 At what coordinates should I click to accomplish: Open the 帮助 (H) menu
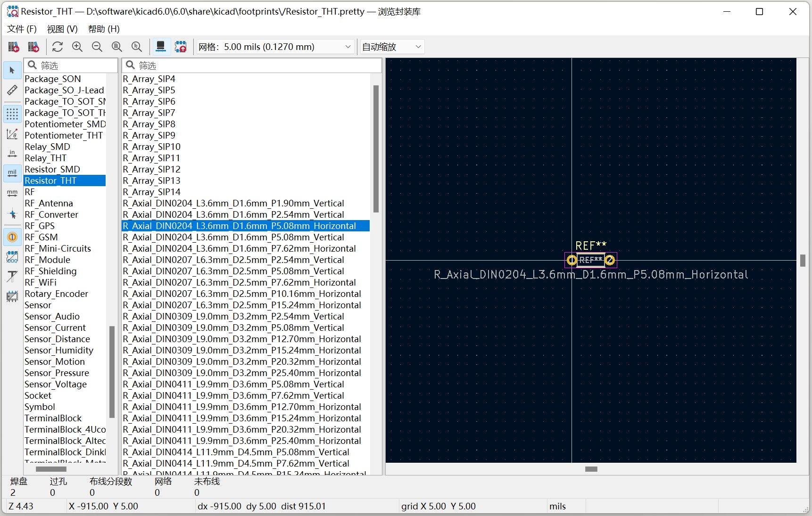(104, 29)
